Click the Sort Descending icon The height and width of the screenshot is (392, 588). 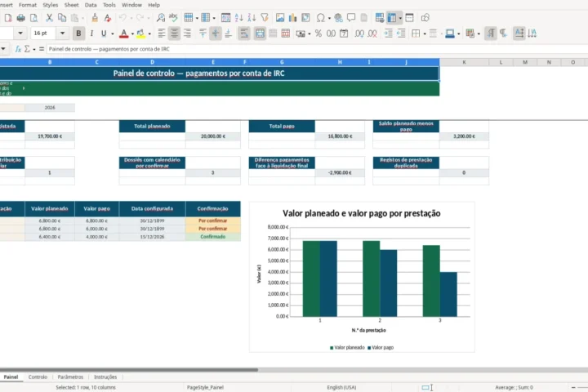point(252,18)
